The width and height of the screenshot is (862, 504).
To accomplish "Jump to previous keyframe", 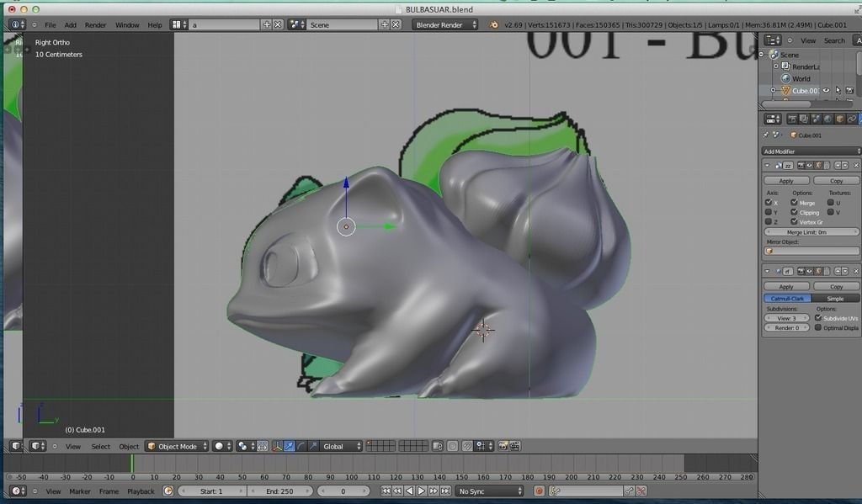I will click(397, 491).
